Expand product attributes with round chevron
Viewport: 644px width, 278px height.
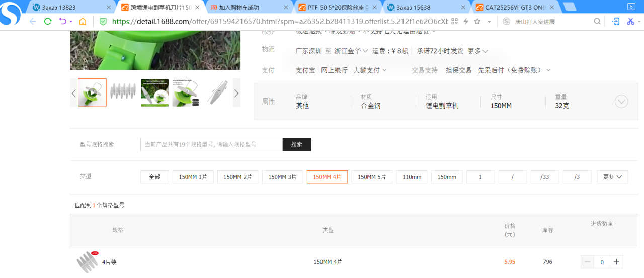point(621,102)
